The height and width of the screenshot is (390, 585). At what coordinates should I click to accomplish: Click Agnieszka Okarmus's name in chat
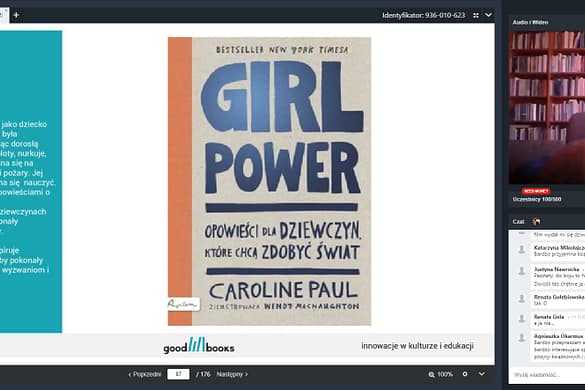(558, 336)
